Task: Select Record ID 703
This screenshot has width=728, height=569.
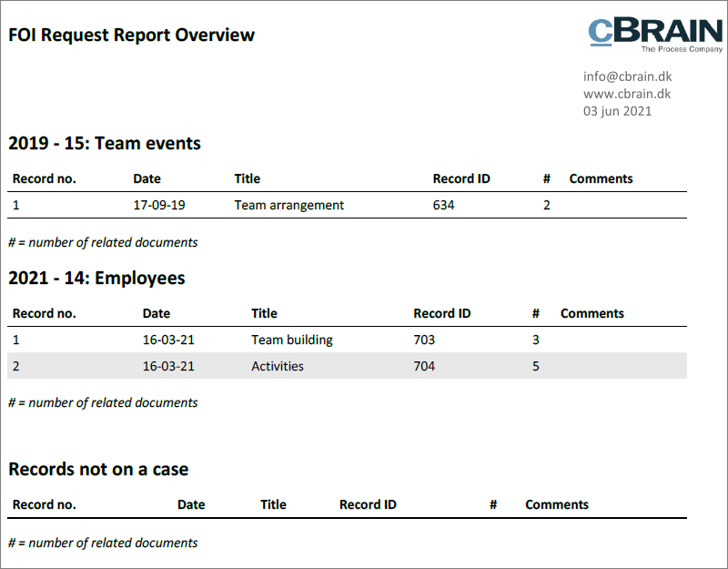Action: (424, 340)
